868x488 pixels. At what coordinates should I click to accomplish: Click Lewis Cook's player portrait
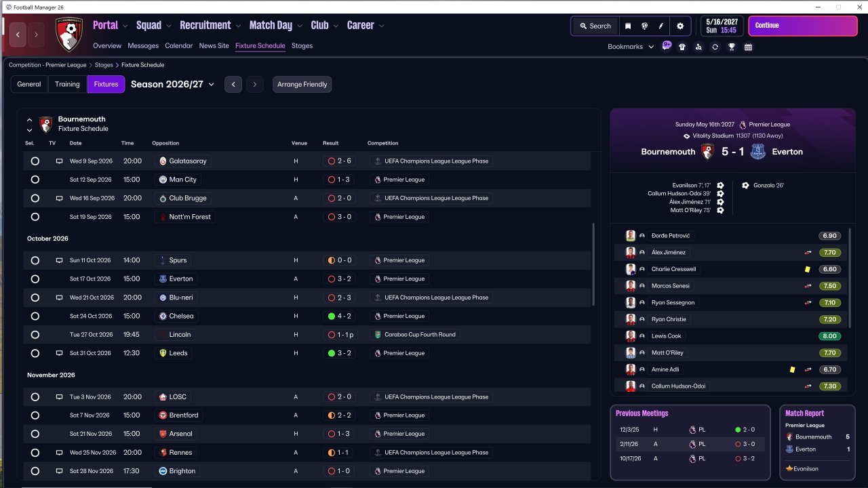point(631,336)
